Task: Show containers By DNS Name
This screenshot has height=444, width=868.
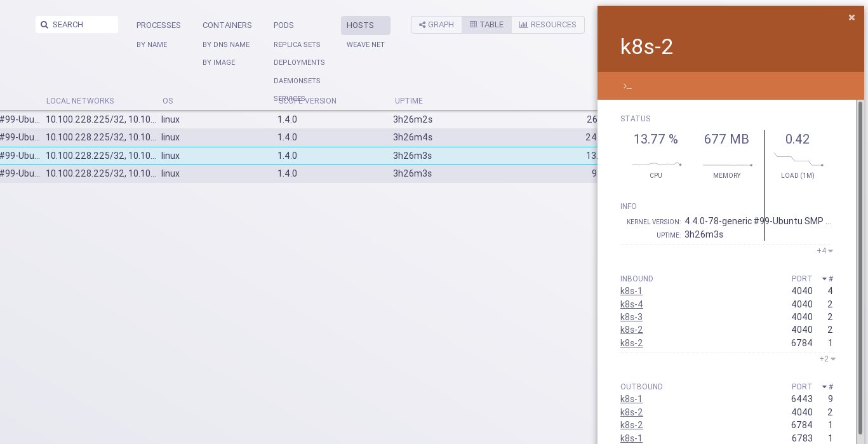Action: coord(226,44)
